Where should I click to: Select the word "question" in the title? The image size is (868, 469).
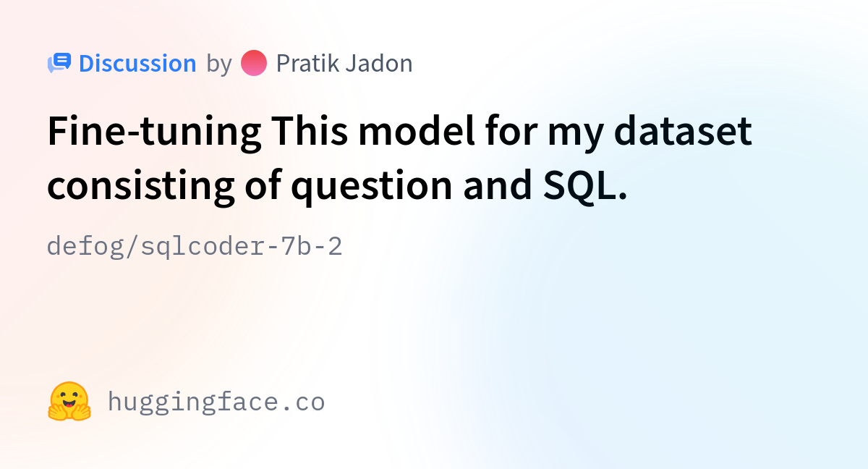pyautogui.click(x=367, y=187)
